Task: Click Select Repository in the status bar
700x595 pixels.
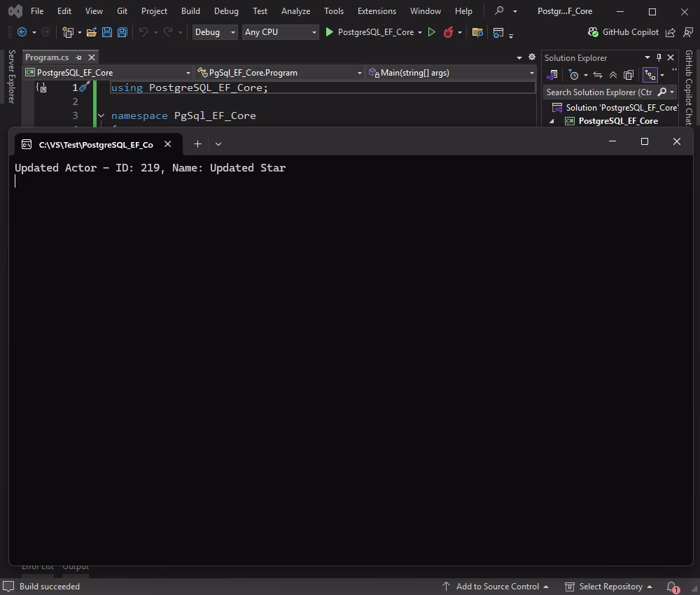Action: point(610,586)
